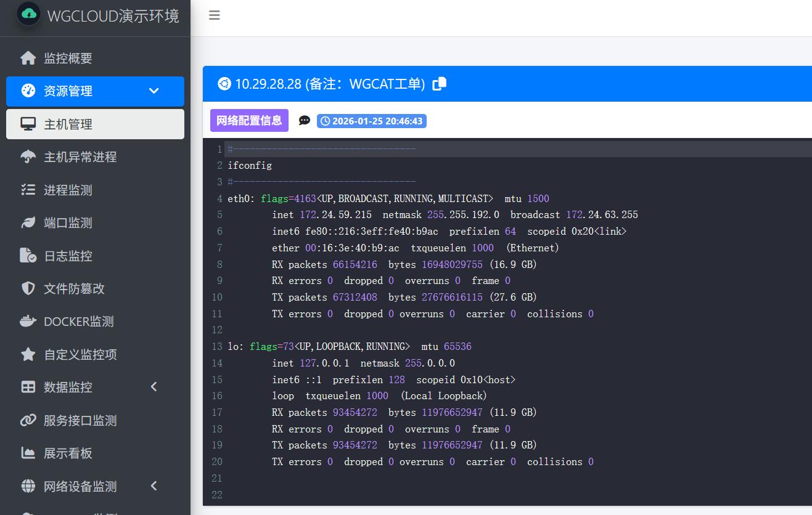The width and height of the screenshot is (812, 515).
Task: Select the 文件防篡改 shield icon
Action: point(28,288)
